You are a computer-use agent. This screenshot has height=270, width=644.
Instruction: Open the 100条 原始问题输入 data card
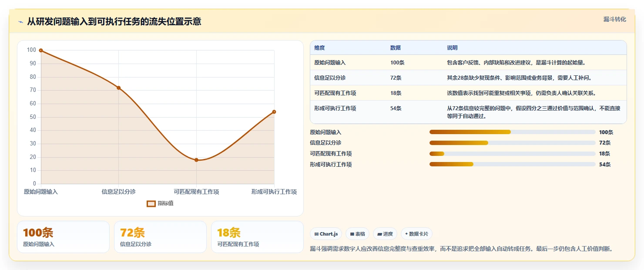63,237
